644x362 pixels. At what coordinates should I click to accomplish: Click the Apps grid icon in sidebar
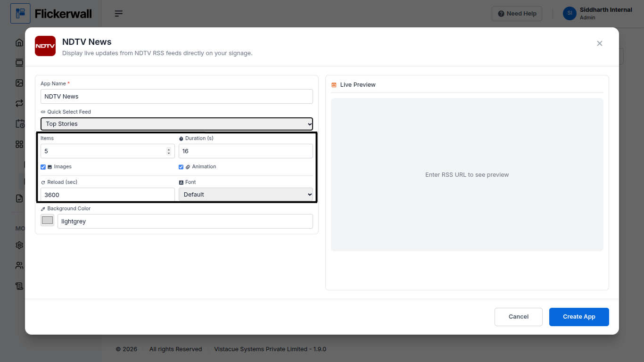pos(19,144)
